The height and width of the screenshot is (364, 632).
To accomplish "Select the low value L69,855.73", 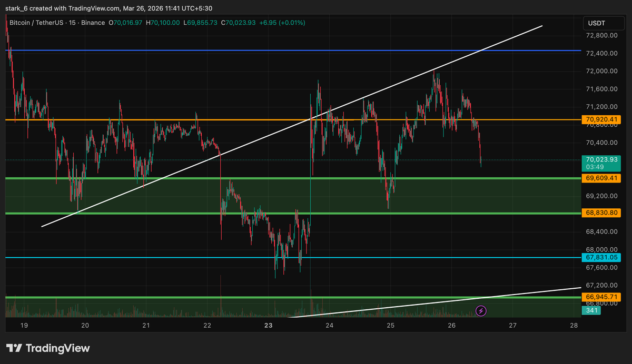I will [200, 23].
